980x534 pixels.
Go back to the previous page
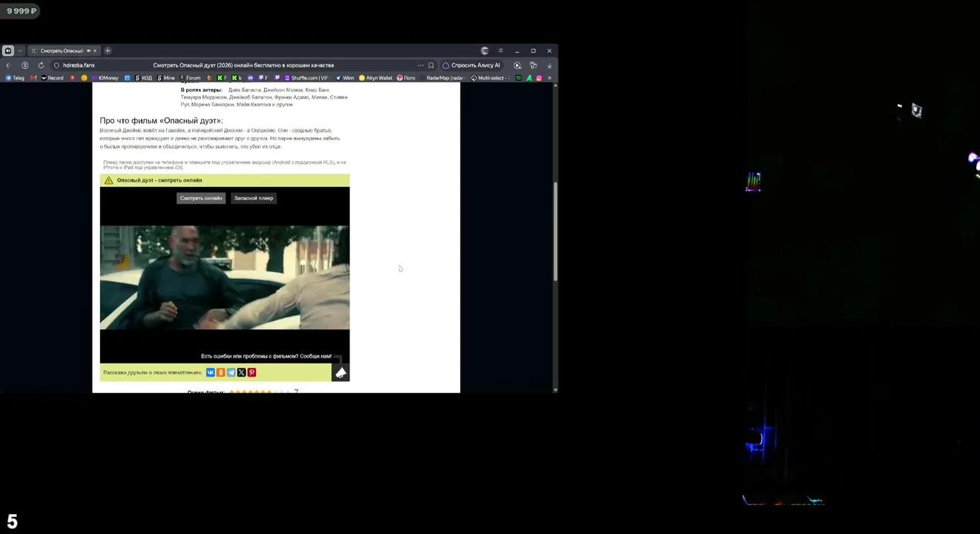[x=8, y=65]
